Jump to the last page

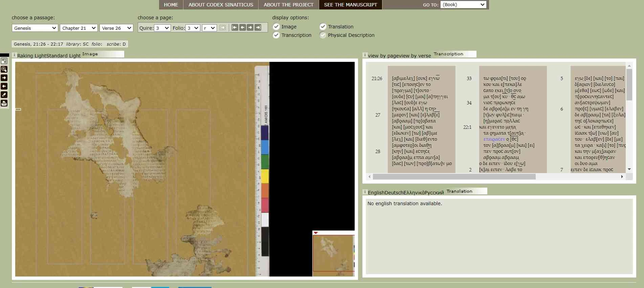[258, 28]
